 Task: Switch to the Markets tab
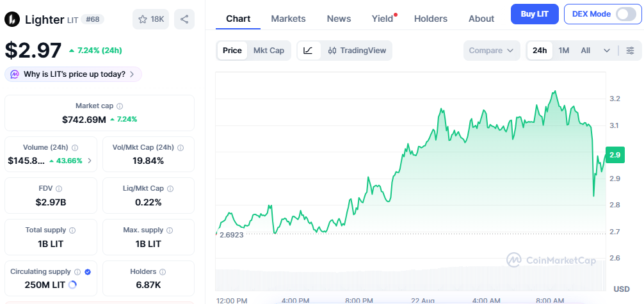pyautogui.click(x=288, y=19)
